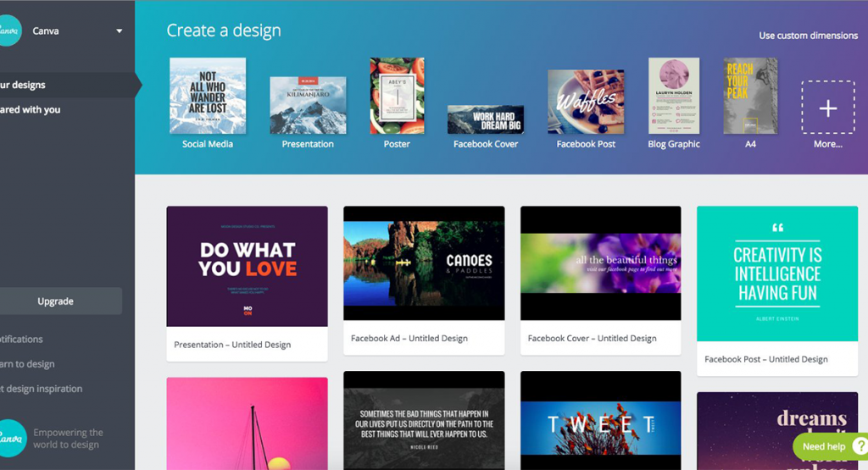Open Shared with you in the sidebar
The image size is (868, 470).
[x=30, y=109]
